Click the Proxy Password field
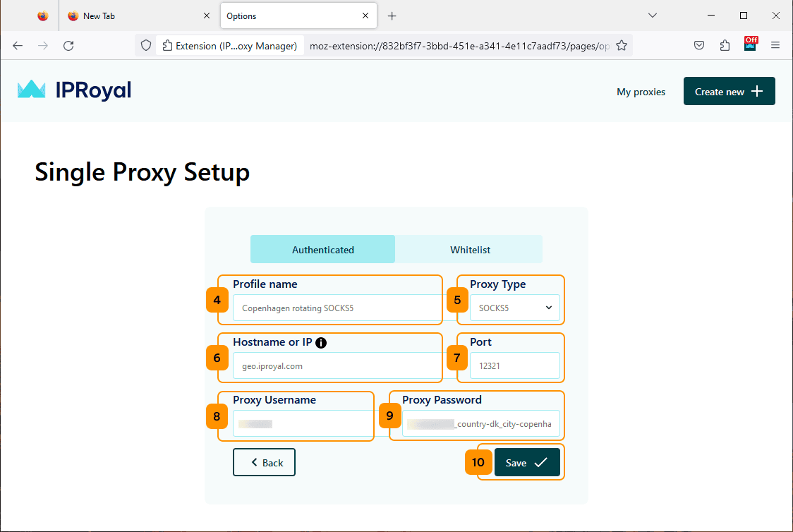Screen dimensions: 793x532 481,423
